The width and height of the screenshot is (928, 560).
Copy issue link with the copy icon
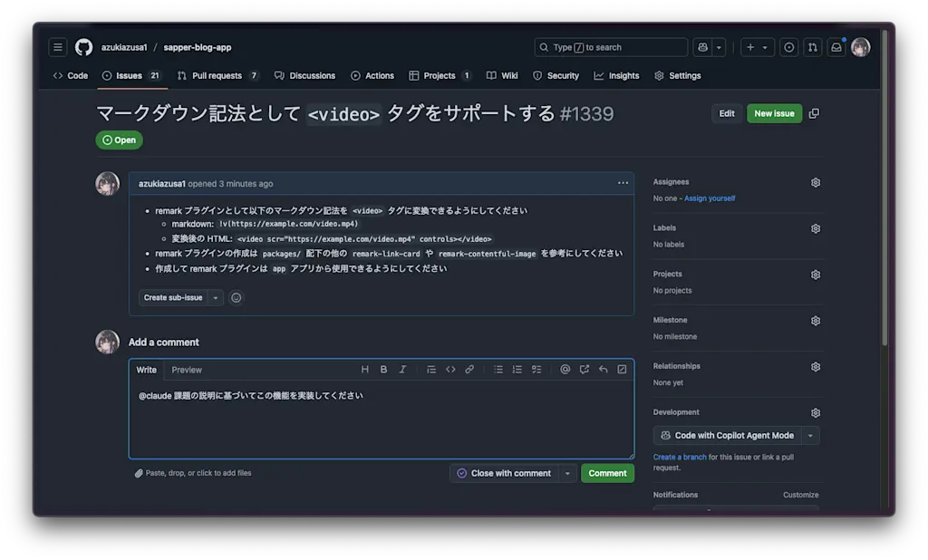coord(815,113)
